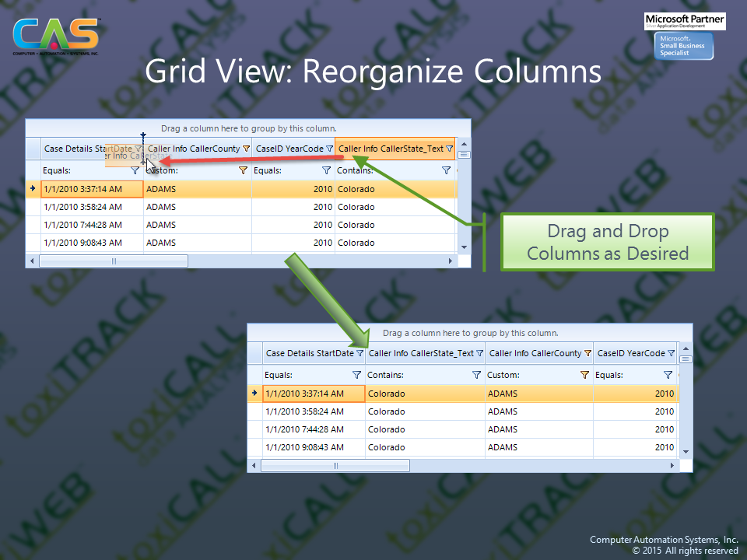Click the filter icon on the bottom grid's StartDate header
The image size is (747, 560).
[x=359, y=353]
